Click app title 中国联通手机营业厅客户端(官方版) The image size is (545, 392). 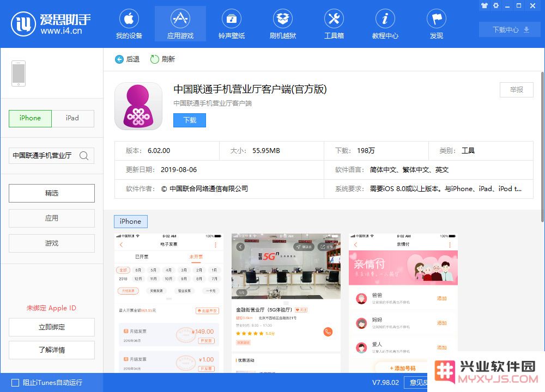(250, 90)
